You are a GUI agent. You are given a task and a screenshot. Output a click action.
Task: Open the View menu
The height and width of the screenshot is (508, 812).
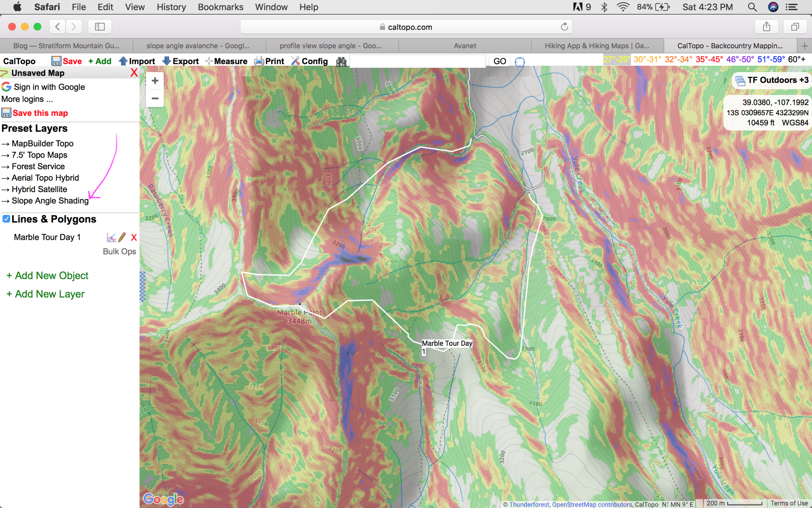click(135, 7)
